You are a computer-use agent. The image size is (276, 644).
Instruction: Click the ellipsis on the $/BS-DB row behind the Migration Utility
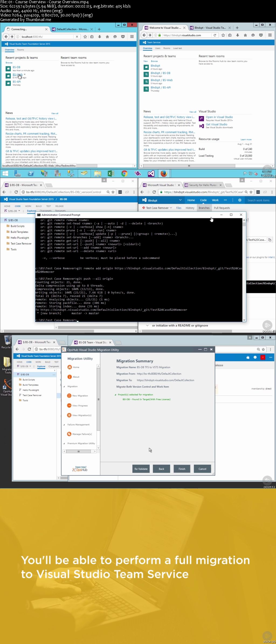54,374
